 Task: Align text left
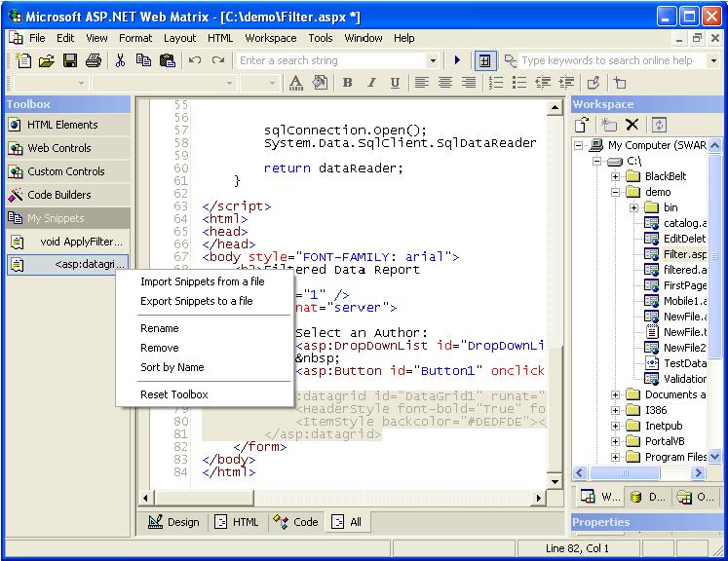click(422, 83)
